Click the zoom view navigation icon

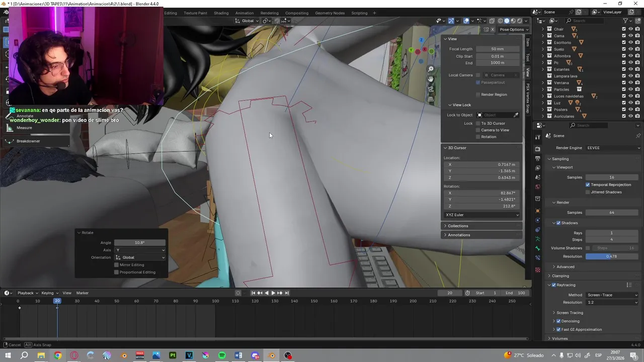[431, 69]
